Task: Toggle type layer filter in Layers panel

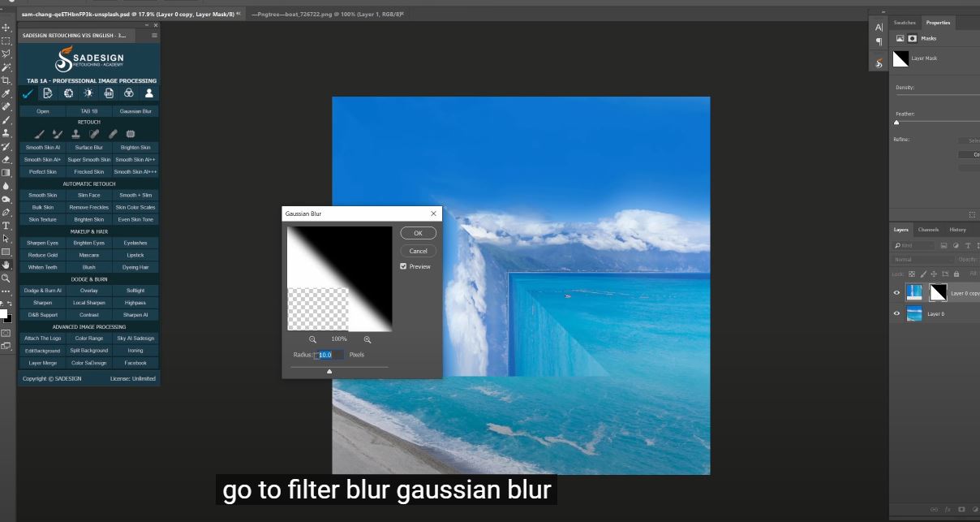Action: (x=967, y=245)
